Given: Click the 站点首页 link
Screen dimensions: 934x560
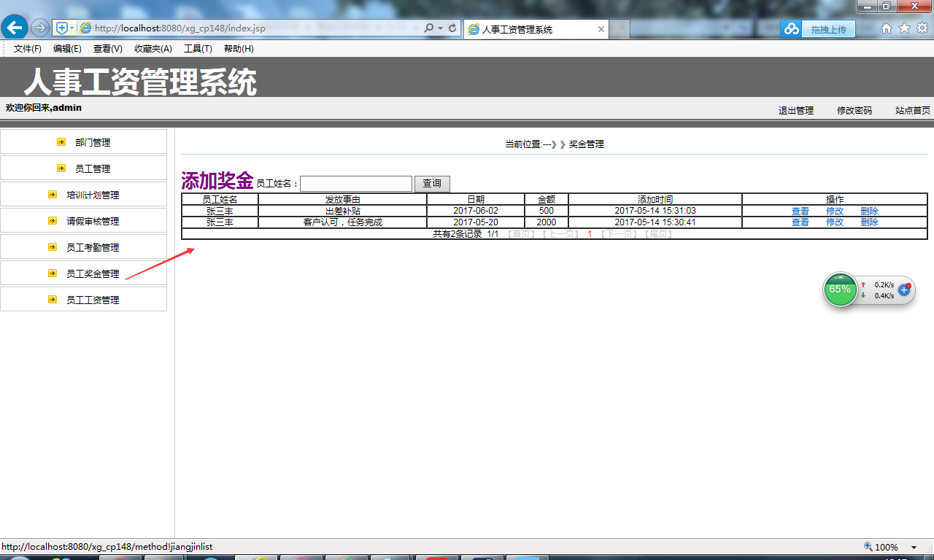Looking at the screenshot, I should (913, 111).
